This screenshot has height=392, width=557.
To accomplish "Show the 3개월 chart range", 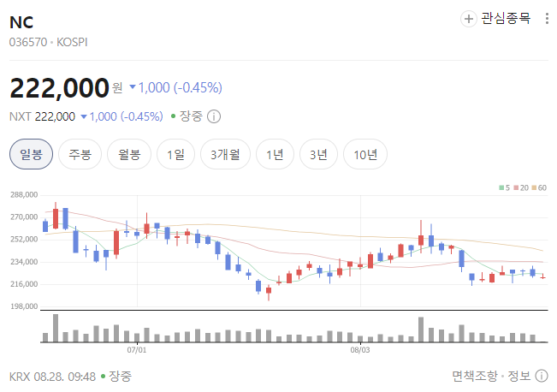I will pos(225,154).
